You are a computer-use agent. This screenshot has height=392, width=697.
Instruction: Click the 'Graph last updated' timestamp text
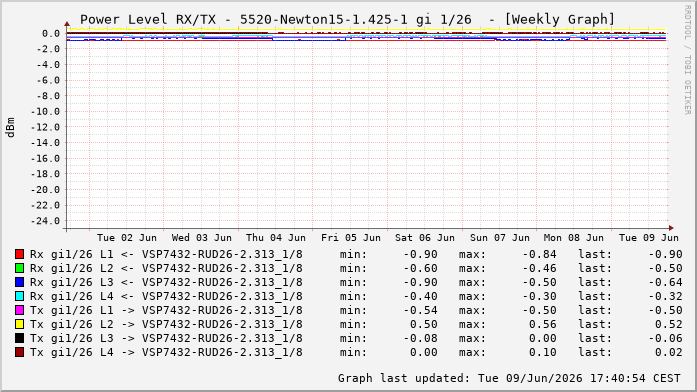coord(509,378)
